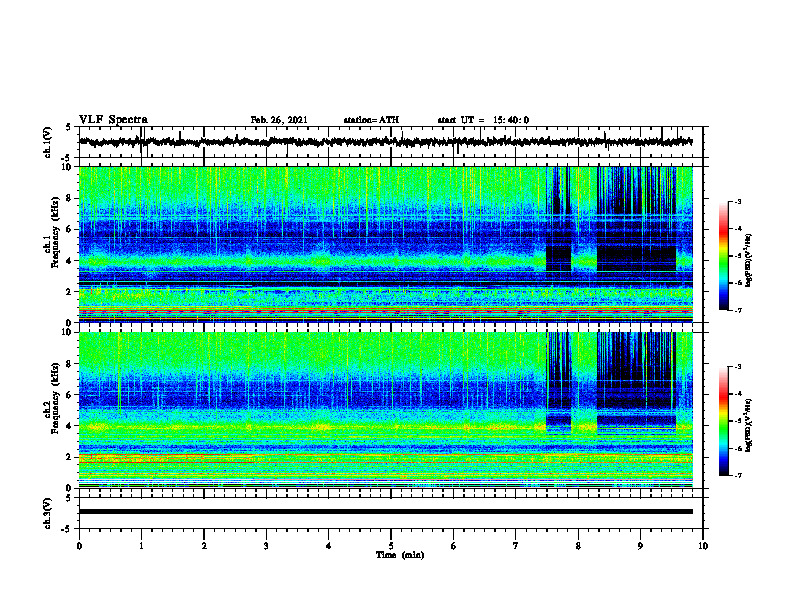Viewport: 792px width, 612px height.
Task: Click the "6" kHz tick of ch.2
Action: coord(69,395)
